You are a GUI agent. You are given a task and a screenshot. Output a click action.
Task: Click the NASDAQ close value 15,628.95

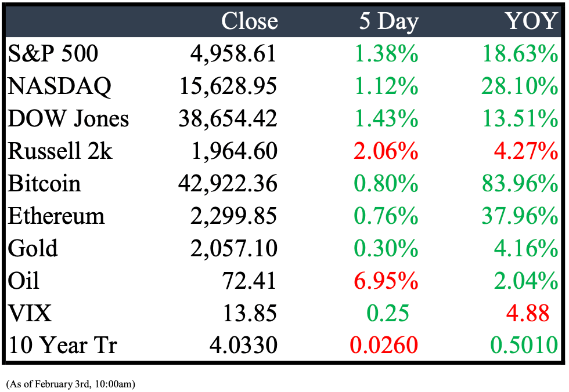(228, 86)
